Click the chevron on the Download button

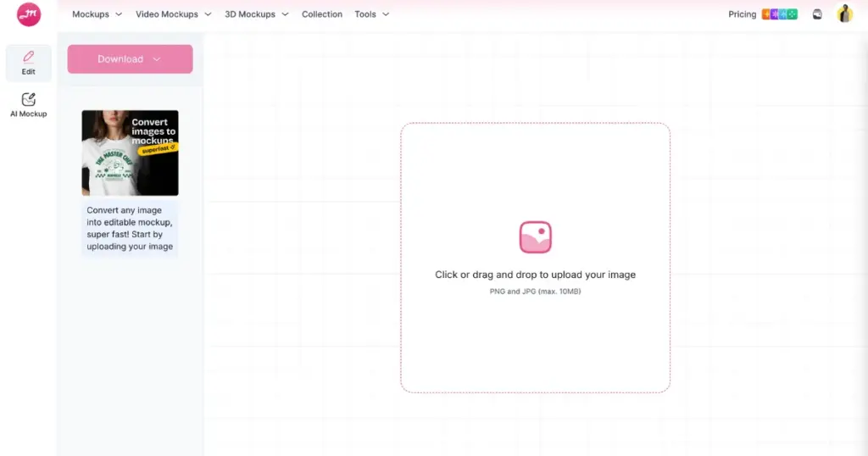point(157,59)
